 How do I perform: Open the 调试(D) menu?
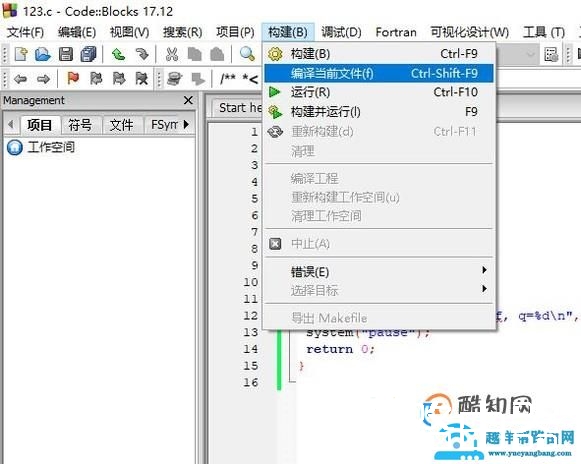(341, 32)
